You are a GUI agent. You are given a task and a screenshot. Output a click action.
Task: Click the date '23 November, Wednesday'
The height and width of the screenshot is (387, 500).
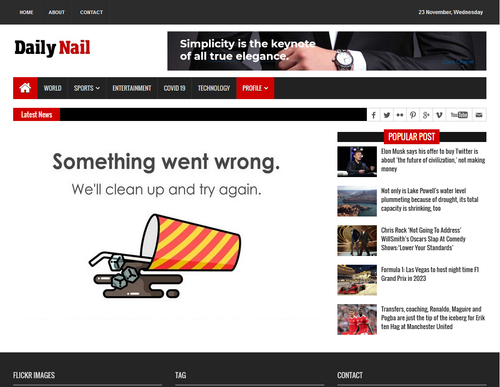tap(451, 12)
